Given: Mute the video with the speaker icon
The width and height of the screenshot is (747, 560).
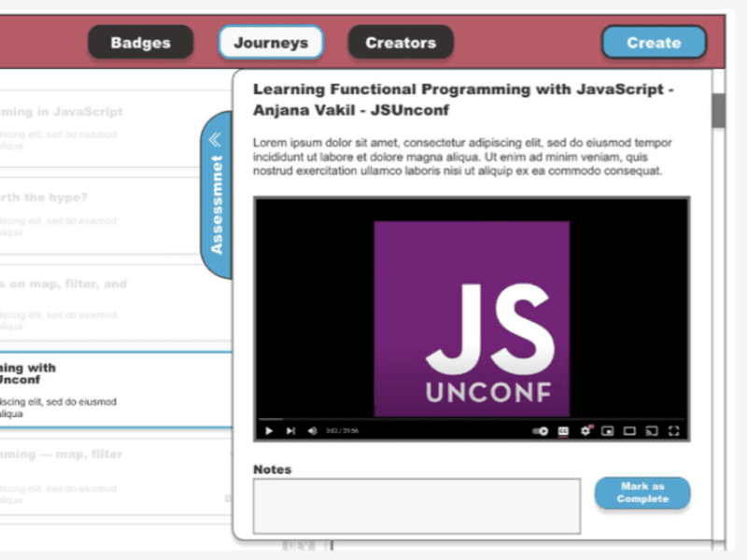Looking at the screenshot, I should pyautogui.click(x=313, y=431).
